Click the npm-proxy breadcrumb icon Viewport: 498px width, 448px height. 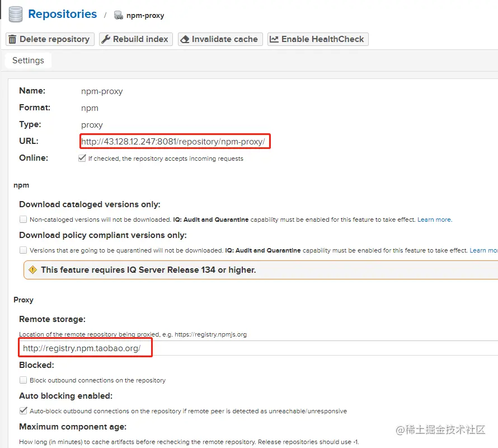(118, 15)
